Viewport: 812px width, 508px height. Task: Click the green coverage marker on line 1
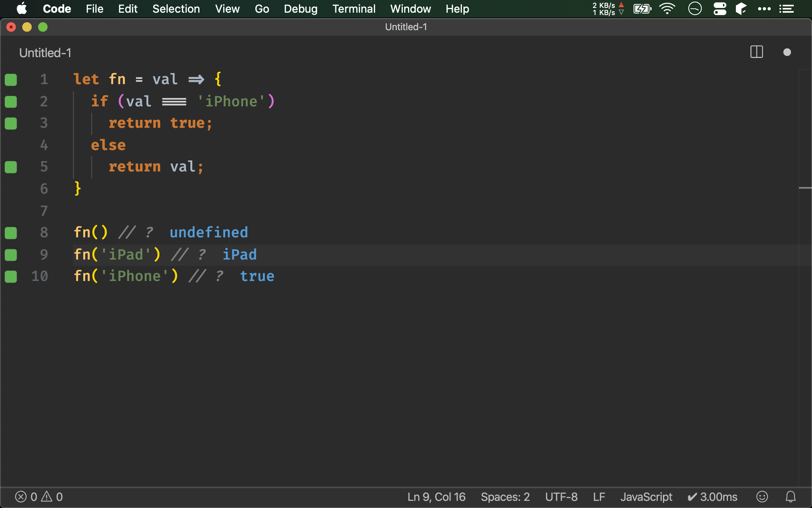pyautogui.click(x=11, y=80)
